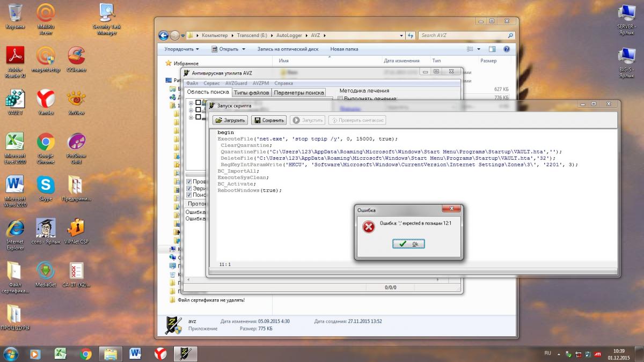Open the ViPNet CSP desktop icon
644x362 pixels.
click(x=76, y=232)
